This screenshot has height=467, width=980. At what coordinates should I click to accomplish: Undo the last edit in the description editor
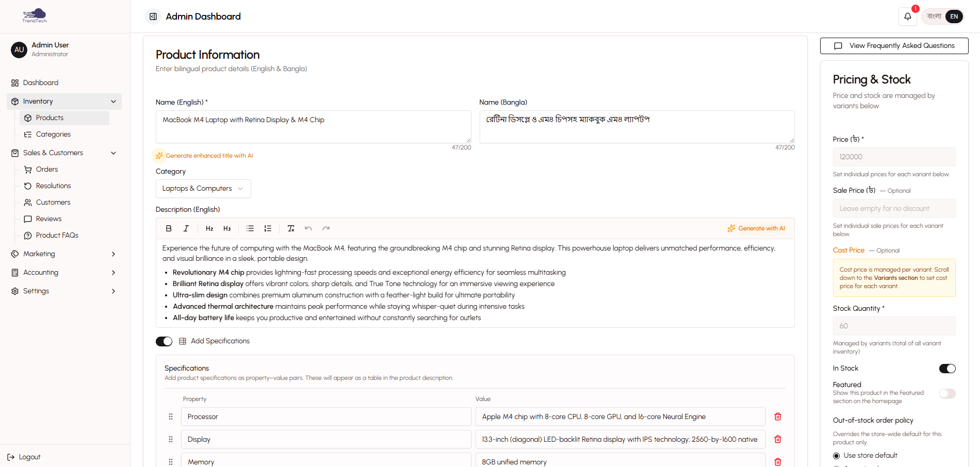click(308, 228)
